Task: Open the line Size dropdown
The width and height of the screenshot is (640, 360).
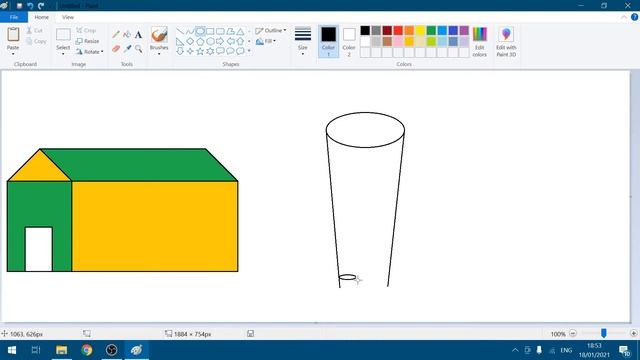Action: (x=303, y=41)
